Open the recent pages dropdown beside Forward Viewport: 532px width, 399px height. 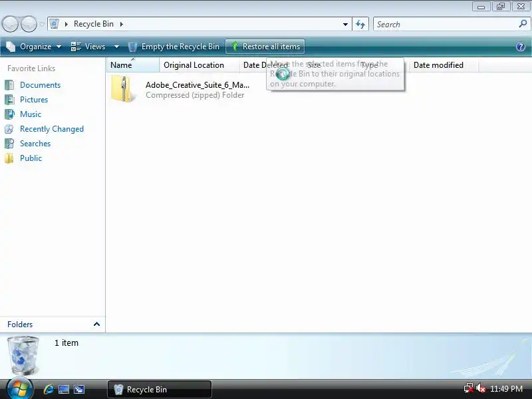pyautogui.click(x=42, y=25)
